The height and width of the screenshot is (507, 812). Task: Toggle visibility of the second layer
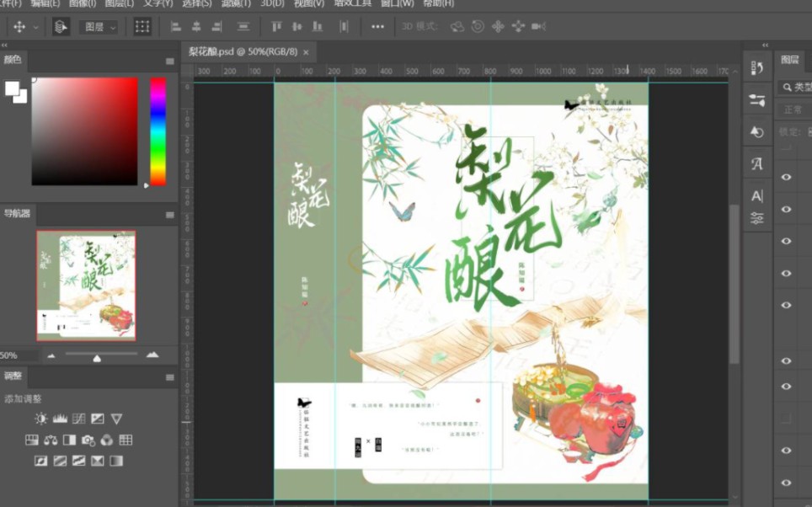pyautogui.click(x=785, y=210)
